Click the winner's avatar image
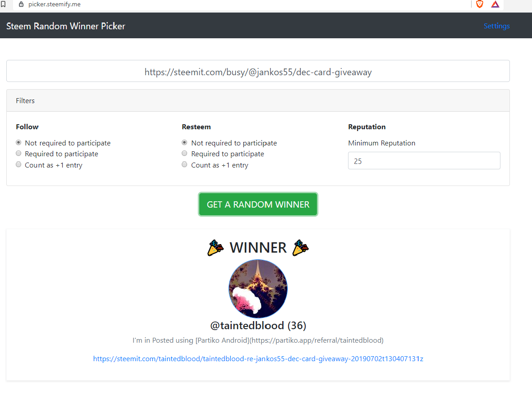532x417 pixels. tap(258, 289)
